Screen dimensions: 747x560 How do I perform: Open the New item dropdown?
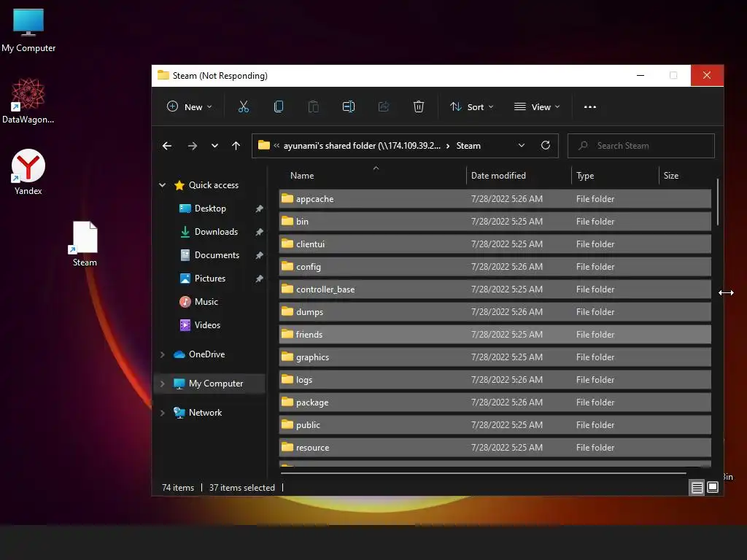coord(189,106)
